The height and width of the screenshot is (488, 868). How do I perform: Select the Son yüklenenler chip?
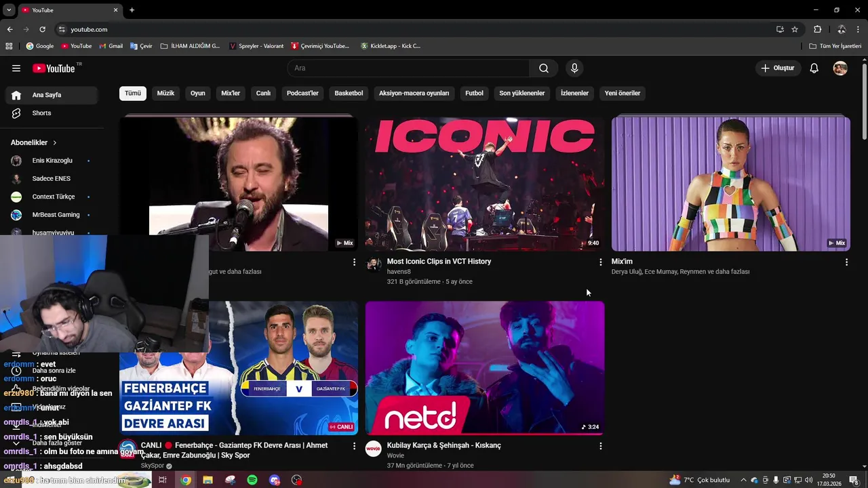(521, 93)
